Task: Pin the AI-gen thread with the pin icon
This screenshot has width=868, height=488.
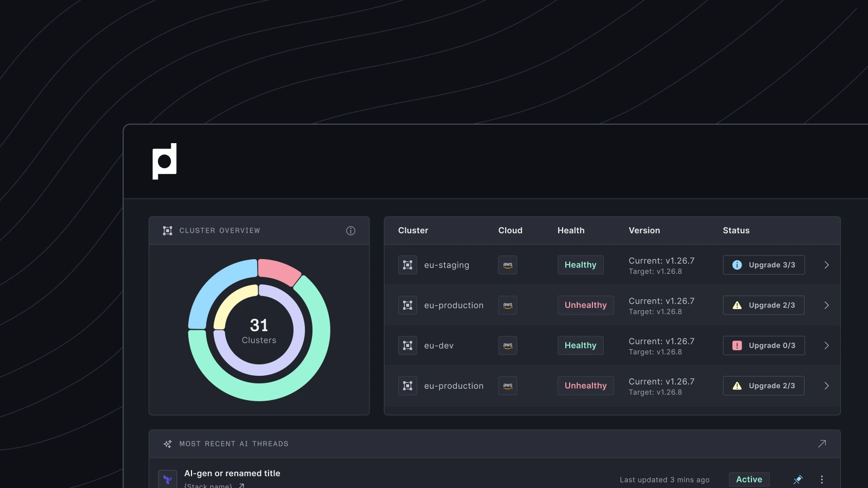Action: pyautogui.click(x=798, y=479)
